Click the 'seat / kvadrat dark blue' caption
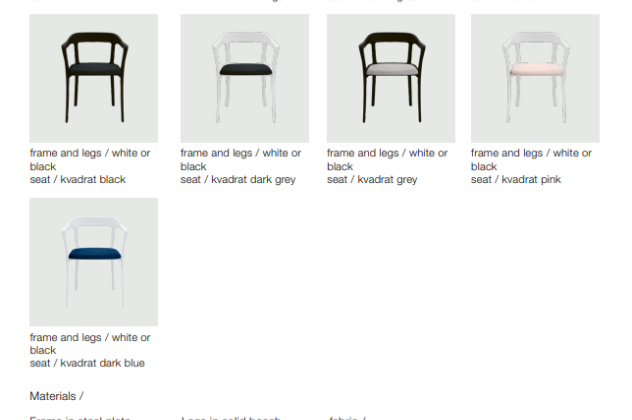The height and width of the screenshot is (420, 632). click(87, 363)
